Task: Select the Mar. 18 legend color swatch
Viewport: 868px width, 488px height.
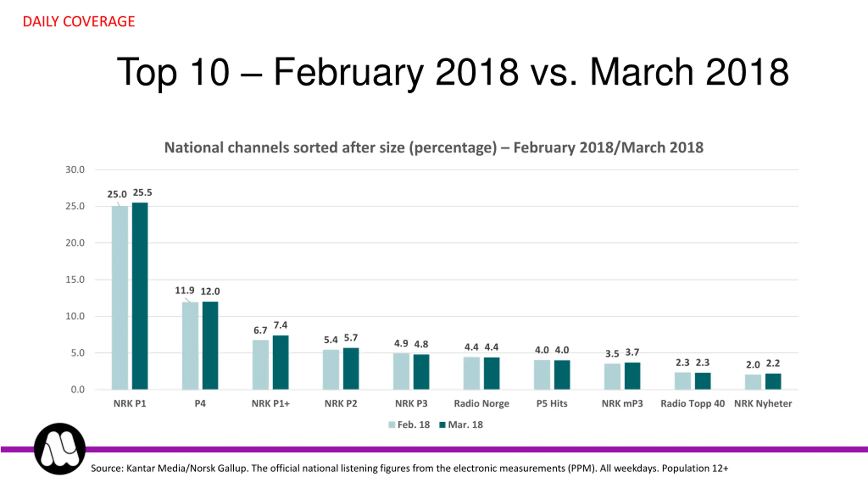Action: point(442,425)
